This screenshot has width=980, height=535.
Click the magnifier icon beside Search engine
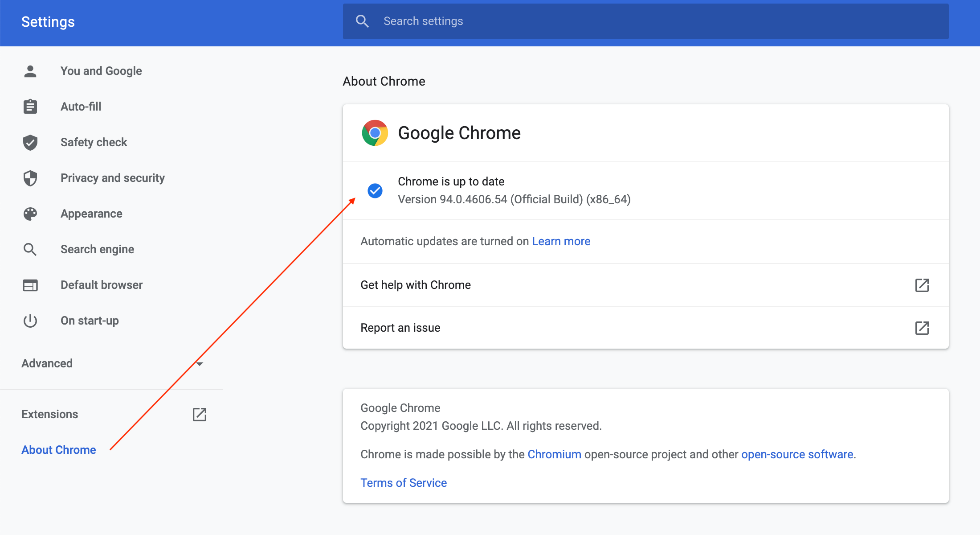(x=30, y=249)
